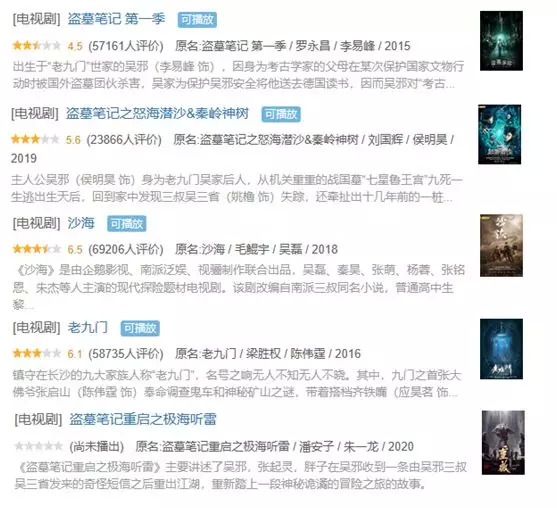Click 可播放 badge next to 盗墓笔记 第一季
This screenshot has height=508, width=557.
coord(197,20)
